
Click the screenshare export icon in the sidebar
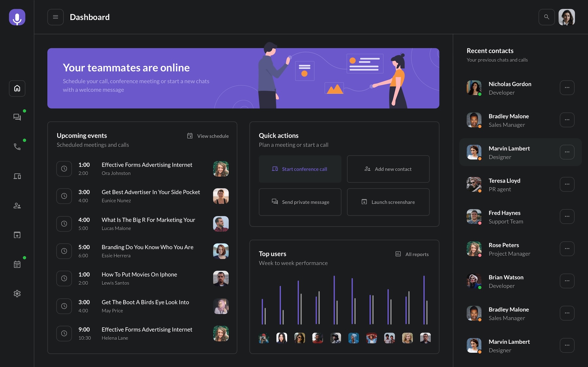(x=17, y=235)
